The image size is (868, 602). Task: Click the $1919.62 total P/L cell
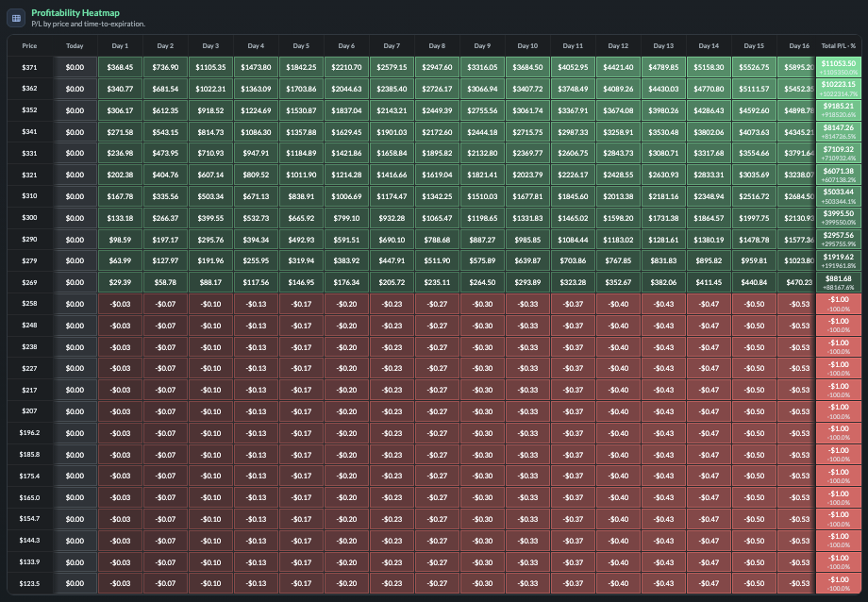(839, 260)
